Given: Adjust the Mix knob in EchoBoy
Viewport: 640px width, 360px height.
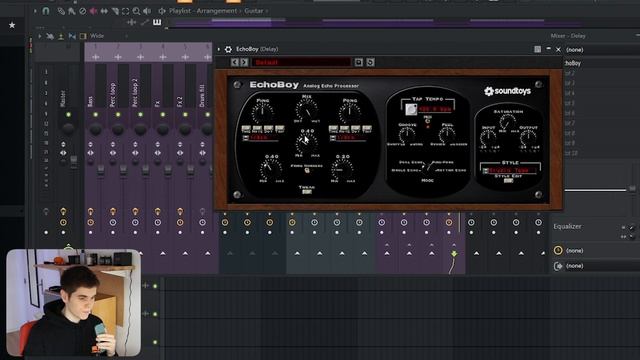Looking at the screenshot, I should (x=307, y=110).
